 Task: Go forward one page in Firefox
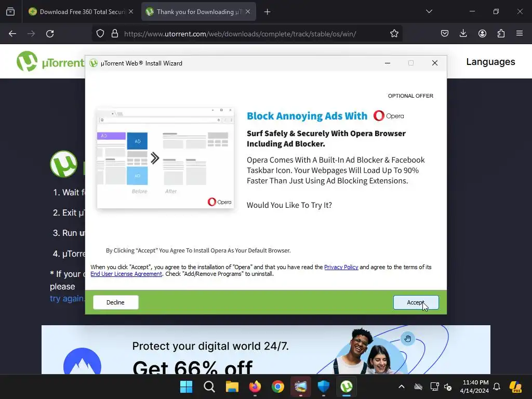(x=31, y=34)
